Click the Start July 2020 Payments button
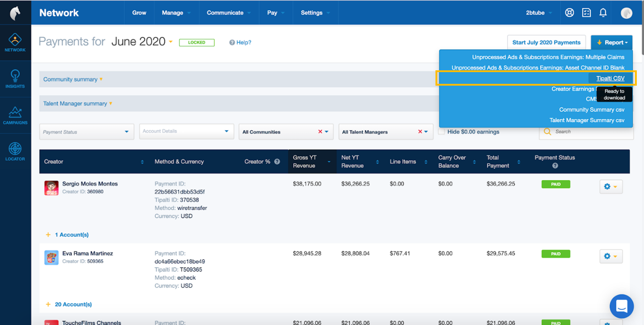The width and height of the screenshot is (644, 325). point(546,42)
